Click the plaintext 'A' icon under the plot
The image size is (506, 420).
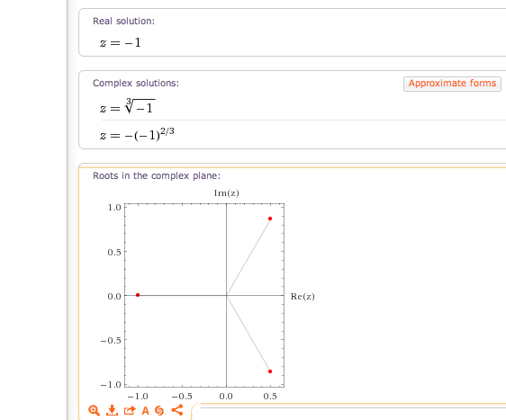pos(146,411)
